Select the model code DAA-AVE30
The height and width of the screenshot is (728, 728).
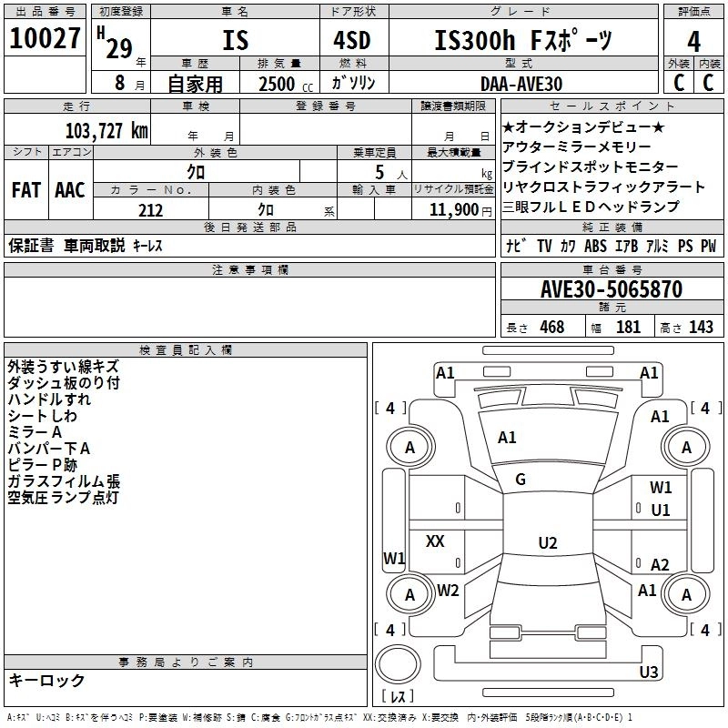pyautogui.click(x=521, y=84)
